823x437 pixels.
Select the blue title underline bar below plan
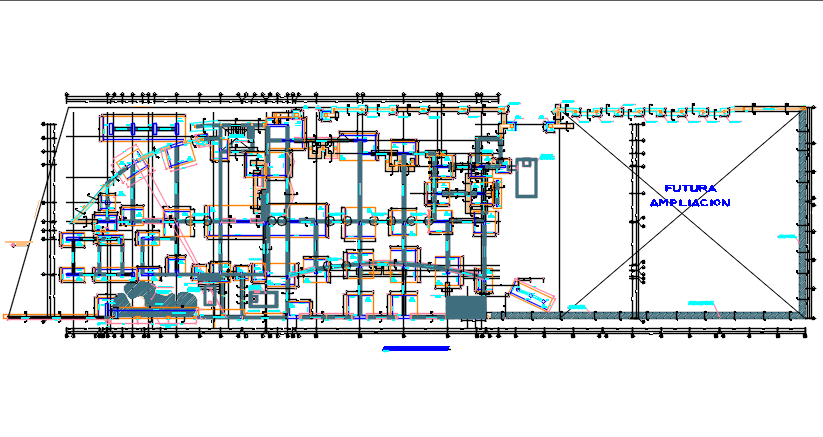[416, 349]
